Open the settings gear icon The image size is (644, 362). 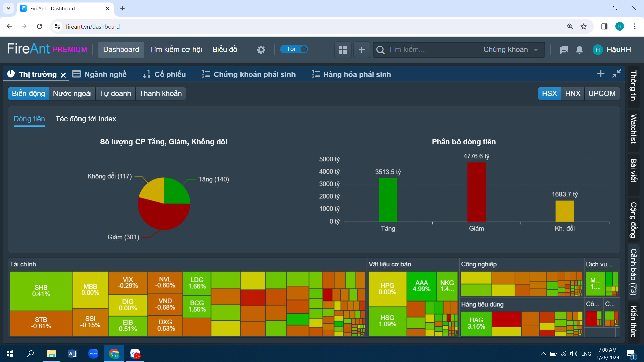point(261,50)
